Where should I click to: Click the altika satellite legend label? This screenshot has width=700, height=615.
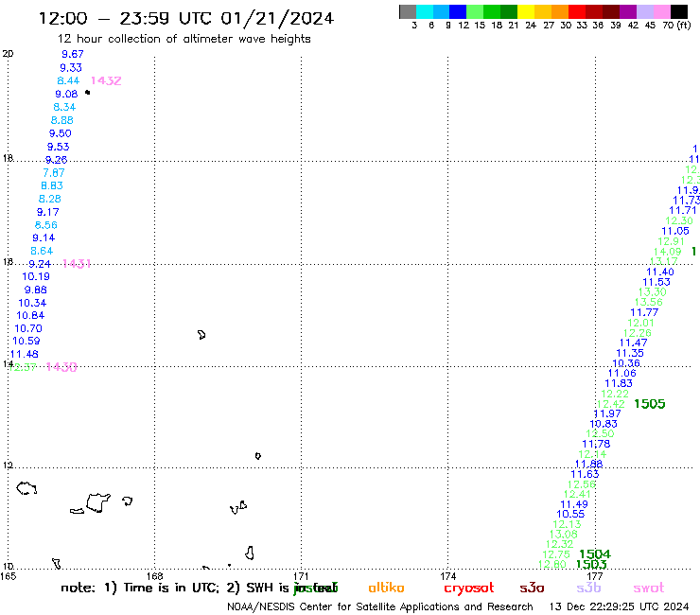tap(386, 588)
